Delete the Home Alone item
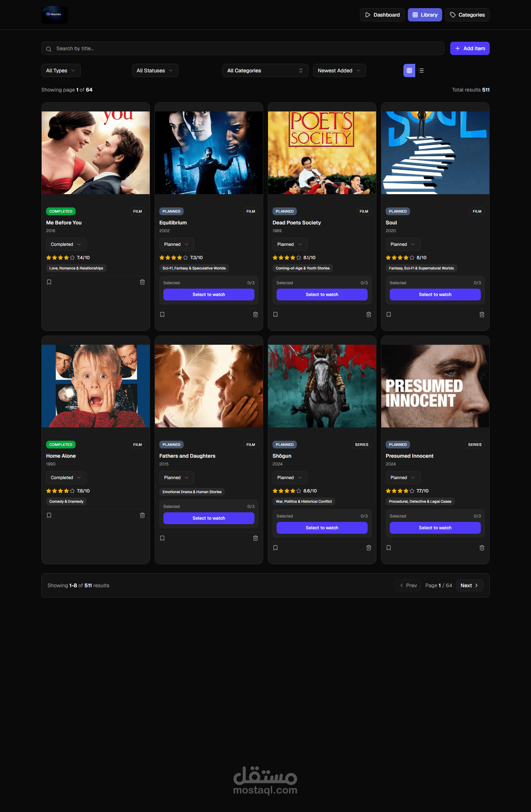This screenshot has height=812, width=531. pyautogui.click(x=142, y=515)
